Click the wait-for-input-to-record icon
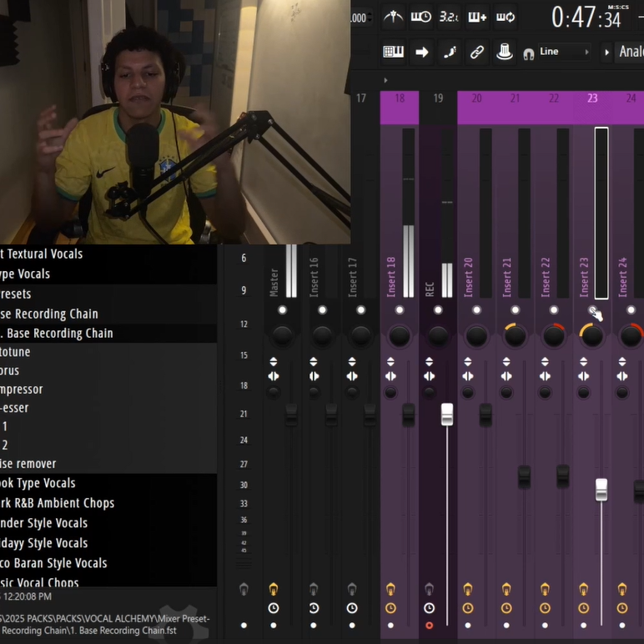 tap(421, 17)
